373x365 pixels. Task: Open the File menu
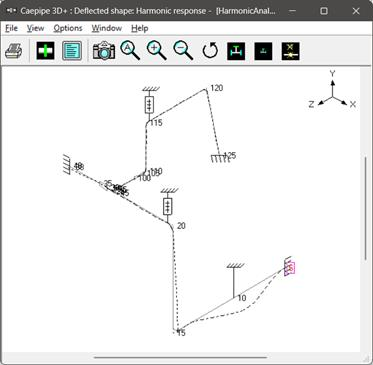(11, 28)
